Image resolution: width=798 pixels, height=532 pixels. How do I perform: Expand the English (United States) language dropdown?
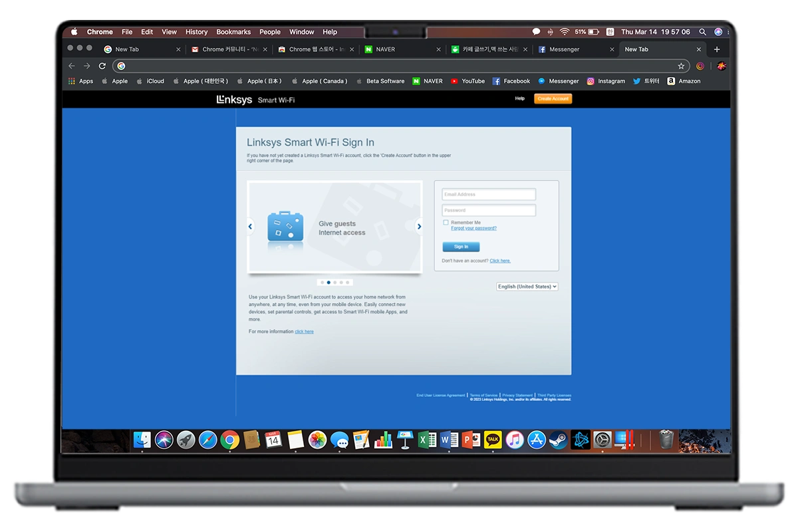click(x=527, y=287)
